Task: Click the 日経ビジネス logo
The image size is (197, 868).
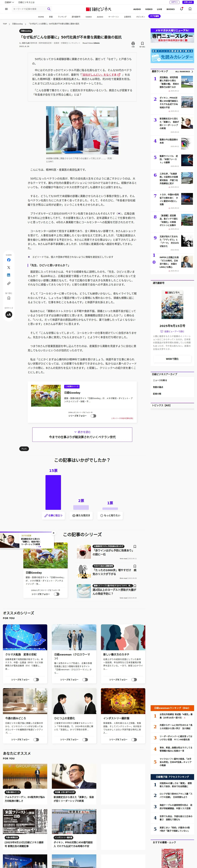Action: [x=99, y=9]
